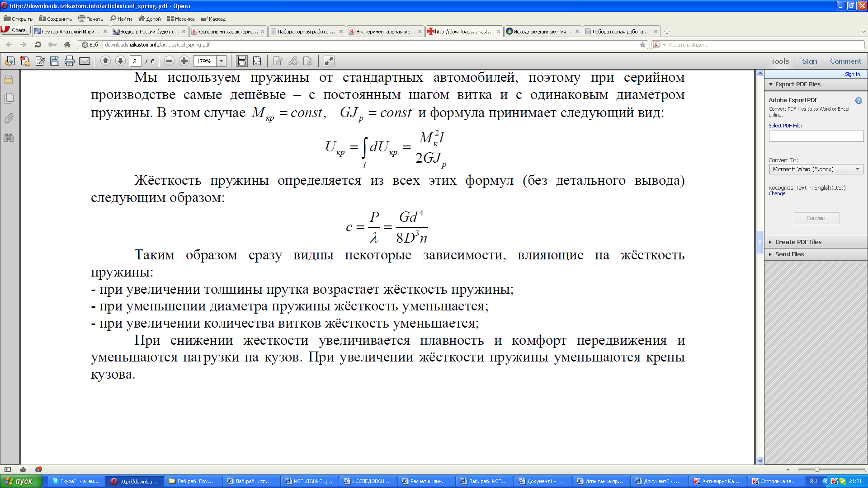Click the help question mark in ExportPDF

click(x=859, y=101)
